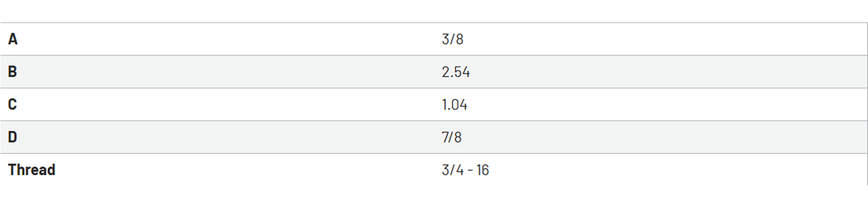Click the digit 8 in 3/8
Image resolution: width=868 pixels, height=208 pixels.
click(459, 39)
